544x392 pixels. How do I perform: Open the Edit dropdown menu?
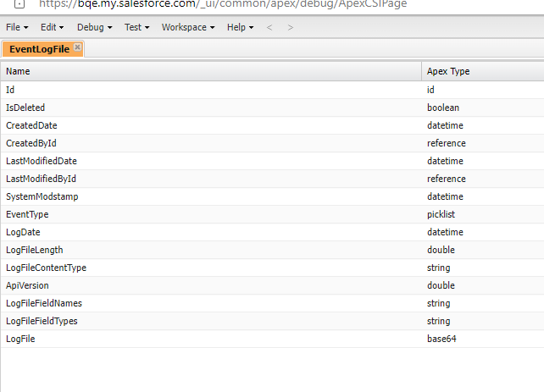tap(53, 27)
